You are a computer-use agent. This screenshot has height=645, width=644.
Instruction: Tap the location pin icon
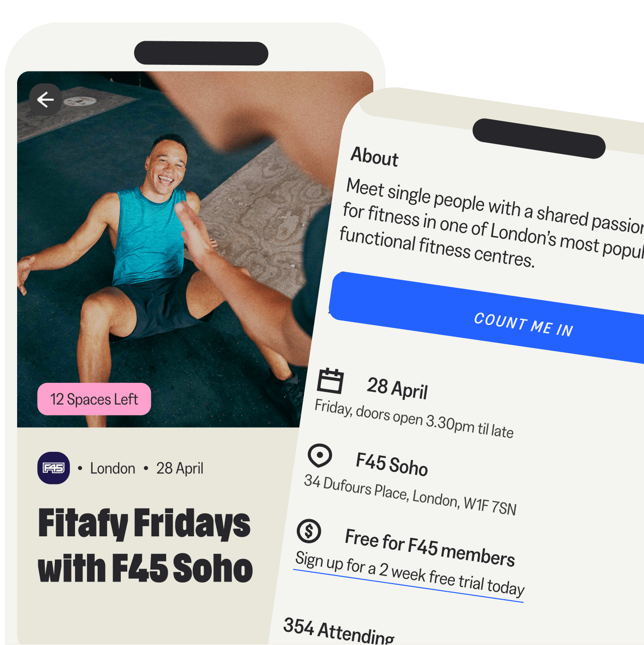click(320, 456)
